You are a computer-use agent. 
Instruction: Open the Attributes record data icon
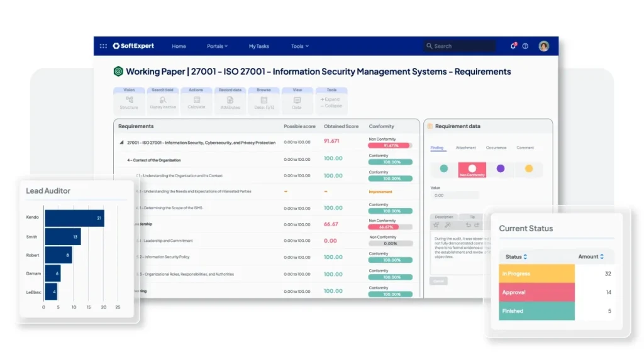click(230, 101)
